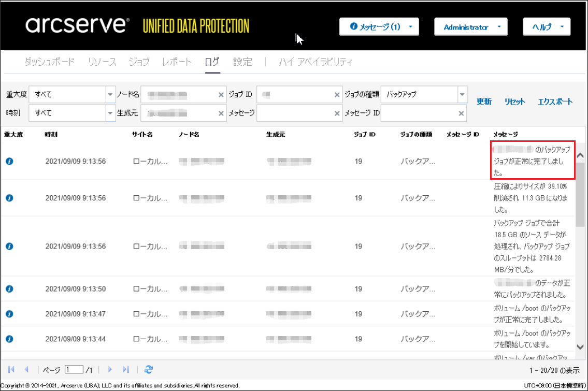Open the 時刻 filter dropdown
This screenshot has height=391, width=588.
(109, 113)
